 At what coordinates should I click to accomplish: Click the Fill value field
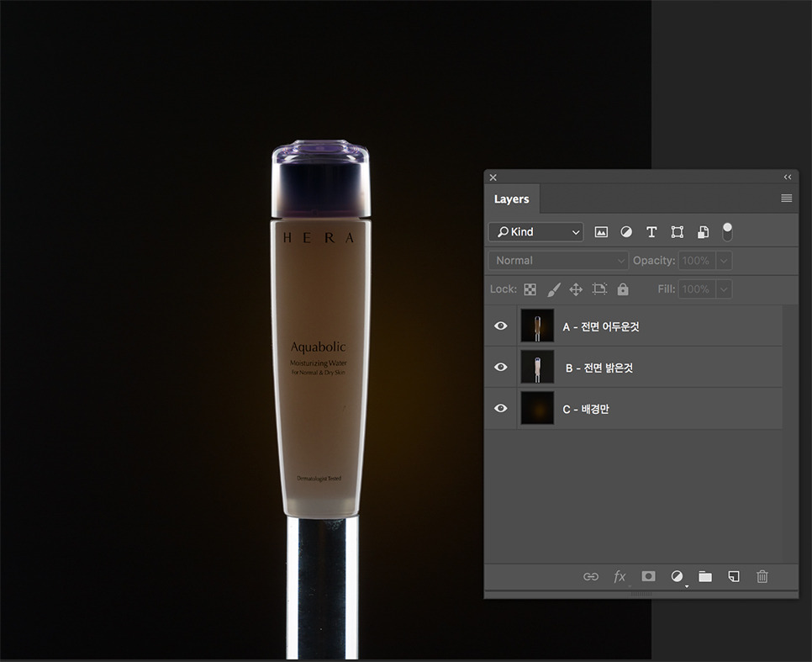[x=697, y=289]
